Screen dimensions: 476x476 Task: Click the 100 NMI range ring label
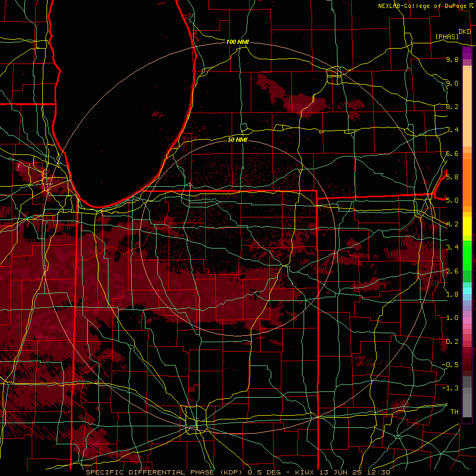pyautogui.click(x=237, y=42)
